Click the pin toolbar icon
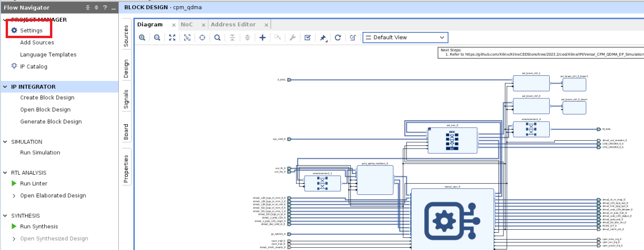 tap(322, 38)
